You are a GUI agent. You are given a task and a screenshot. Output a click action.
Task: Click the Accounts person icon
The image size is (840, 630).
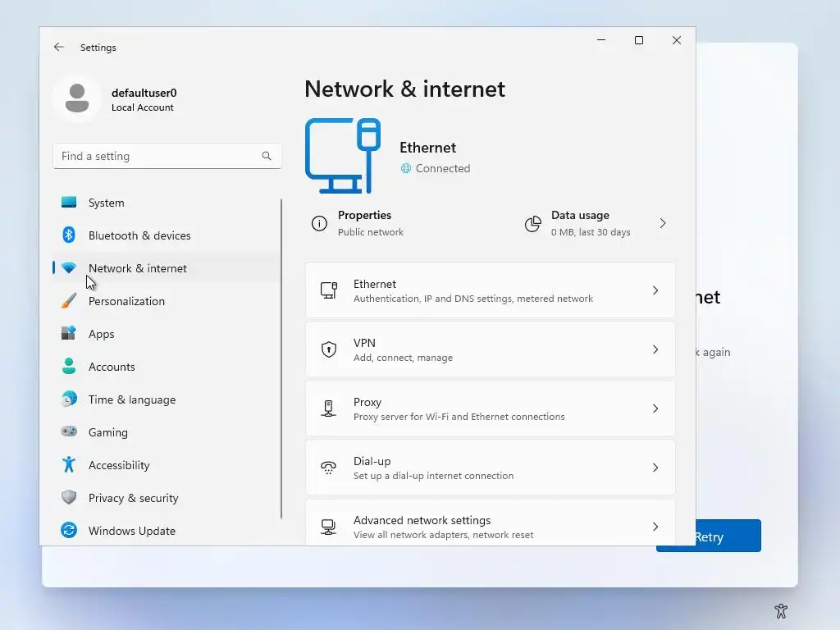[69, 366]
